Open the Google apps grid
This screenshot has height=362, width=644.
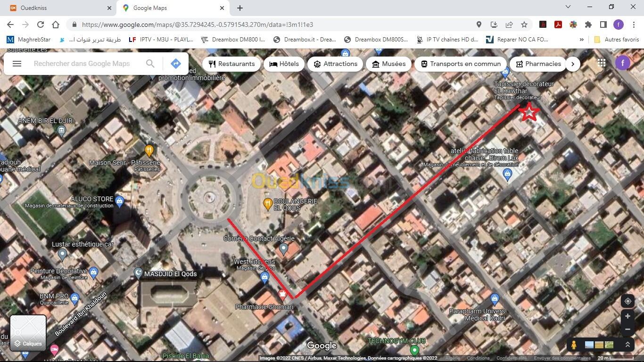pos(602,63)
